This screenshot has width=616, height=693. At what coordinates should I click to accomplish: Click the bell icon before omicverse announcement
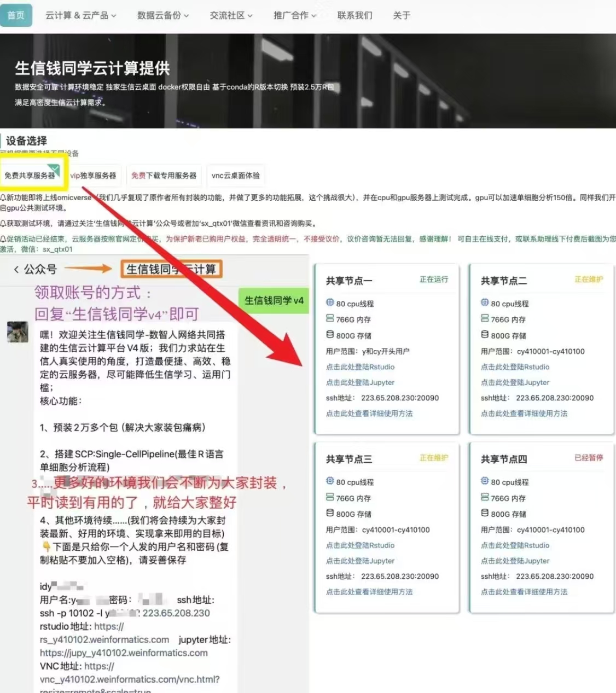pyautogui.click(x=3, y=197)
